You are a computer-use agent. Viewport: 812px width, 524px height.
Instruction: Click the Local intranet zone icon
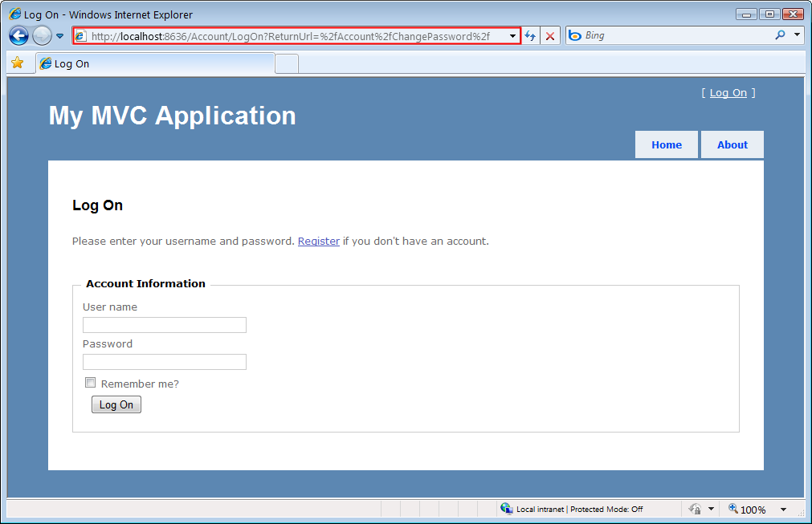(507, 509)
